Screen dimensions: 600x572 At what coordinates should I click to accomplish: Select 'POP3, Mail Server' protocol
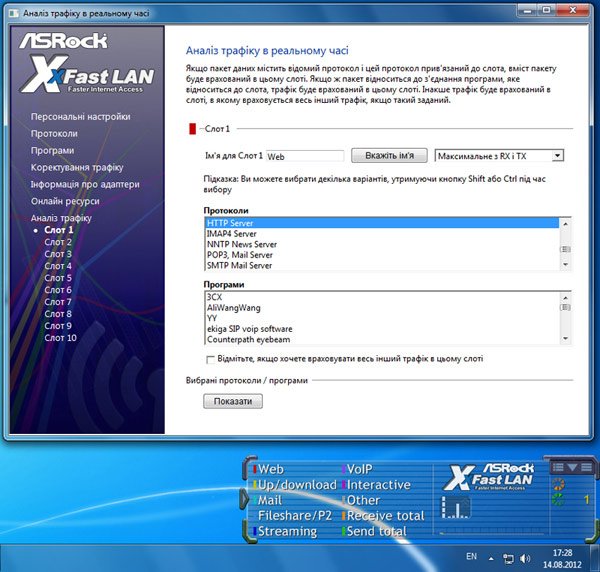382,255
